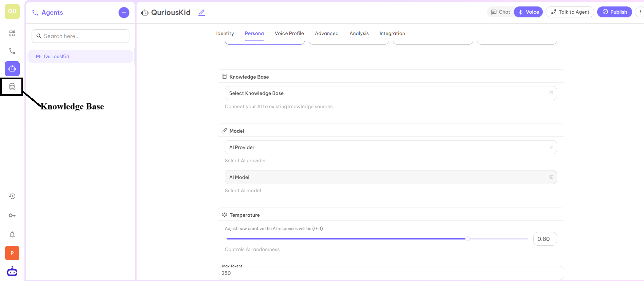Open the Voice Profile tab
644x281 pixels.
click(x=289, y=33)
